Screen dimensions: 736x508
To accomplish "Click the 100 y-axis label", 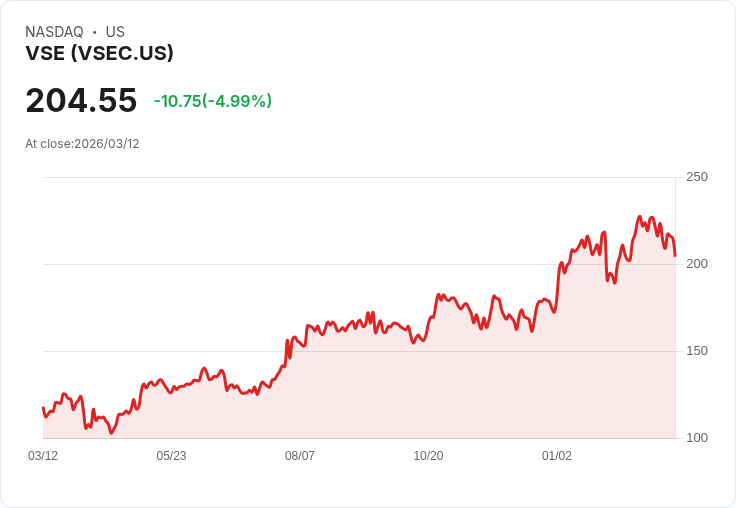I will point(697,438).
